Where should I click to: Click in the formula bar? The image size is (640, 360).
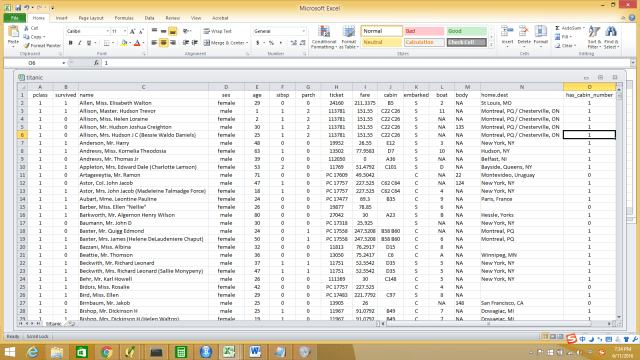tap(365, 63)
